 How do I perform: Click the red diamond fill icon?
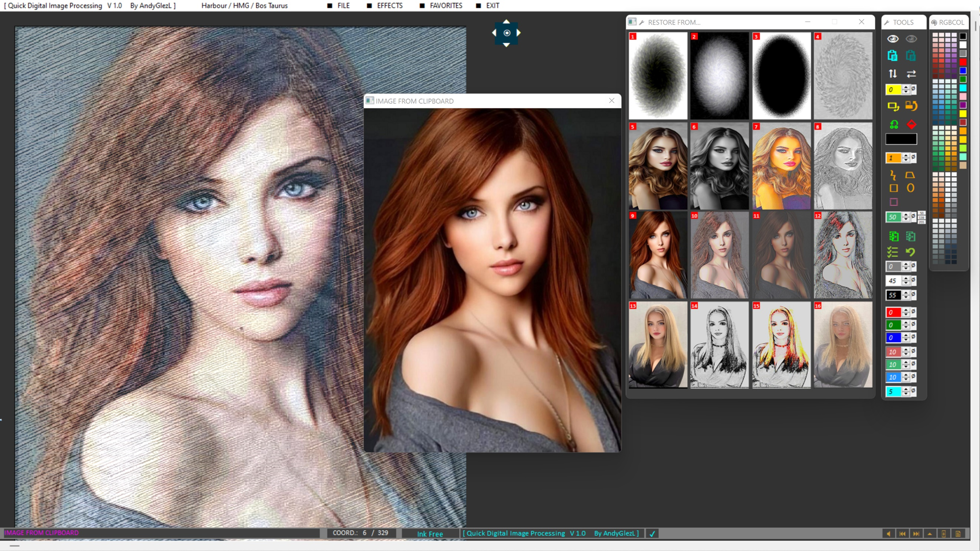pos(911,125)
